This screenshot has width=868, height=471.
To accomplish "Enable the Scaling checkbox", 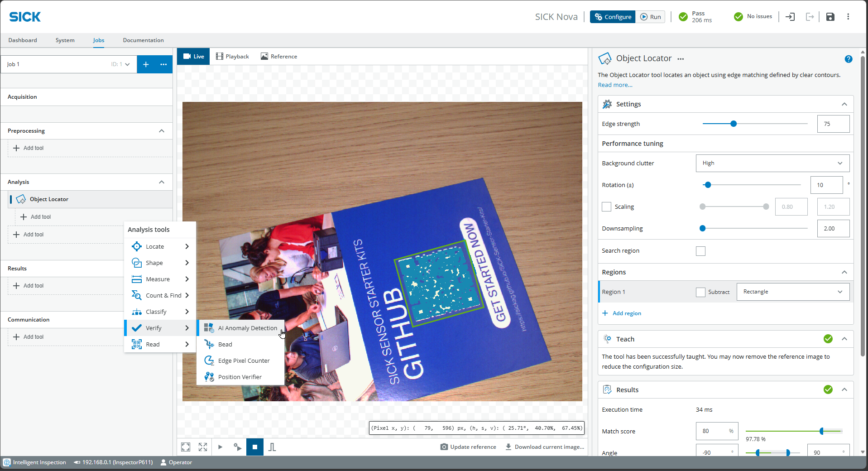I will click(606, 207).
